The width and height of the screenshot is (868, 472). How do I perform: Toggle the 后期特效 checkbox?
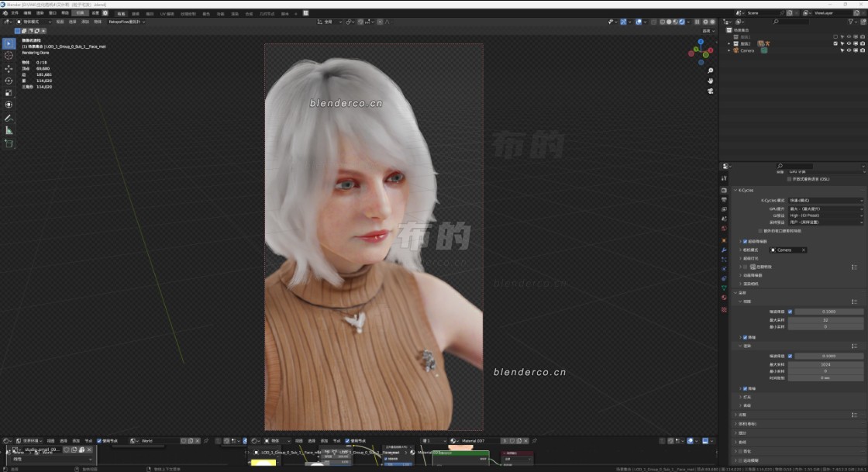click(745, 267)
